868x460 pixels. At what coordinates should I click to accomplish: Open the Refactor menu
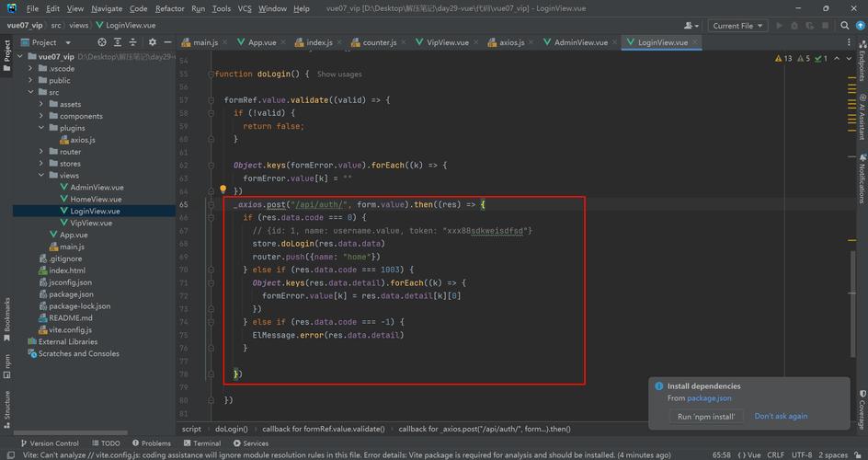point(169,8)
